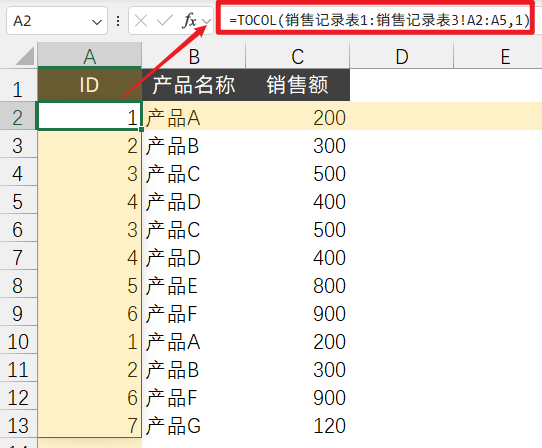The image size is (542, 448).
Task: Select row 8 header
Action: point(18,284)
